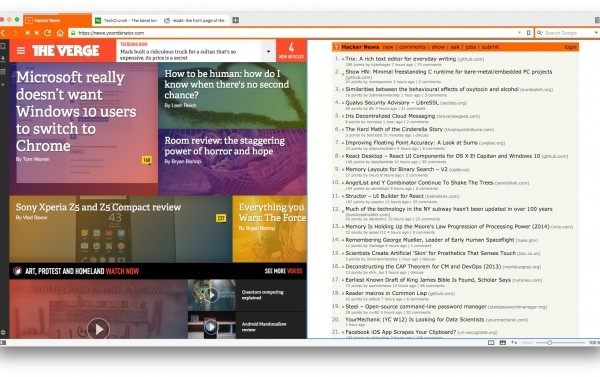Open Vivaldi settings gear in side panel
The height and width of the screenshot is (377, 600).
pos(3,332)
